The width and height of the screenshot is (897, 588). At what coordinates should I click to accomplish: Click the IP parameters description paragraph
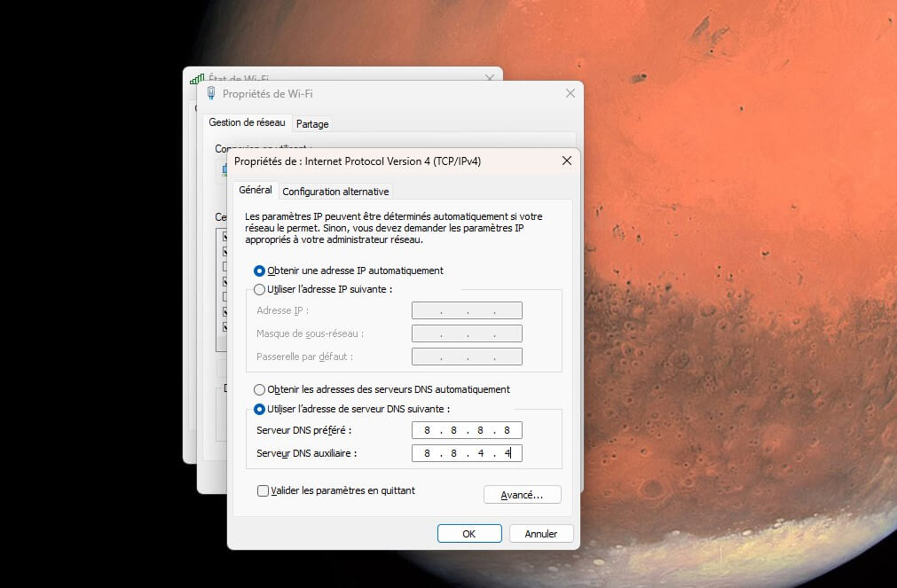pyautogui.click(x=394, y=228)
